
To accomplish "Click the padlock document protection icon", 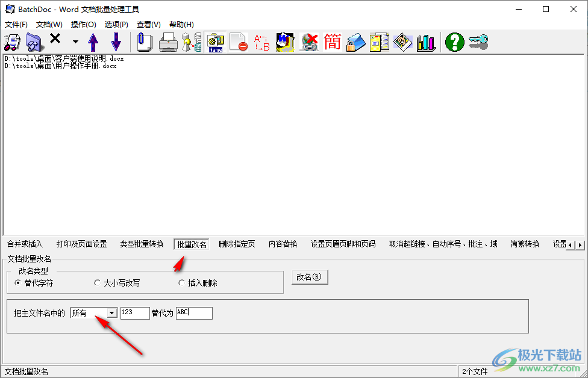I will [355, 42].
